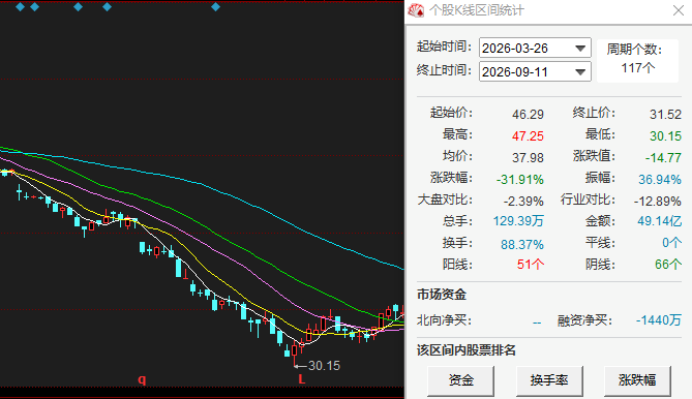The height and width of the screenshot is (399, 692).
Task: Click the 融资净买 value -1440万
Action: (658, 320)
